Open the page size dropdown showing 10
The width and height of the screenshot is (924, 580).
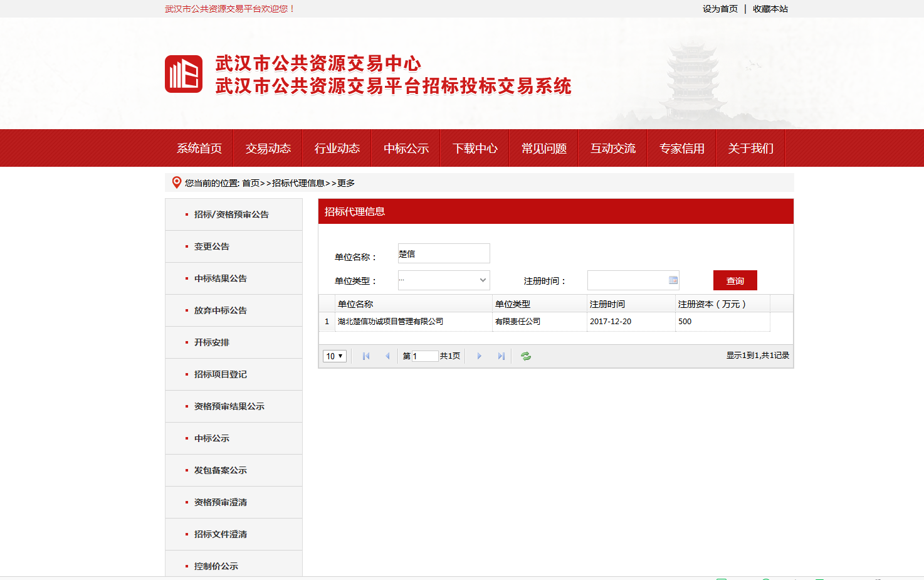pos(335,356)
